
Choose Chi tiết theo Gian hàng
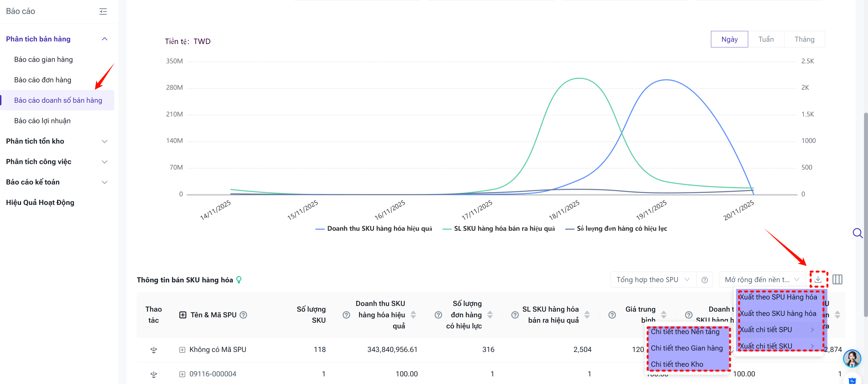click(x=686, y=348)
